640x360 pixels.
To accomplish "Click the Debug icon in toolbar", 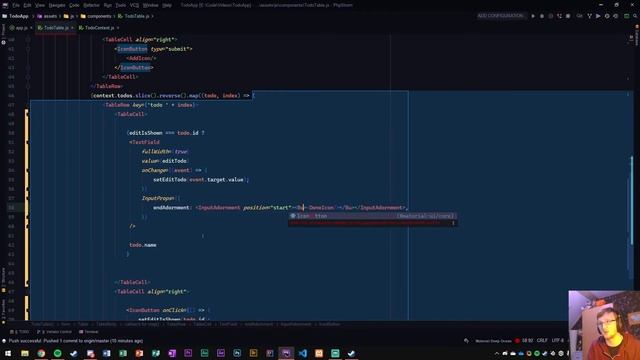I will point(542,16).
